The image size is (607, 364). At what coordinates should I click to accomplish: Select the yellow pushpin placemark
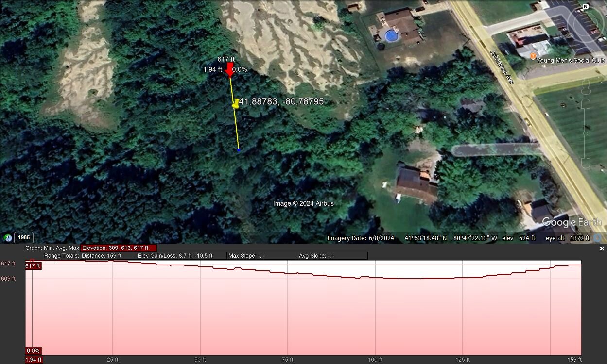click(236, 103)
